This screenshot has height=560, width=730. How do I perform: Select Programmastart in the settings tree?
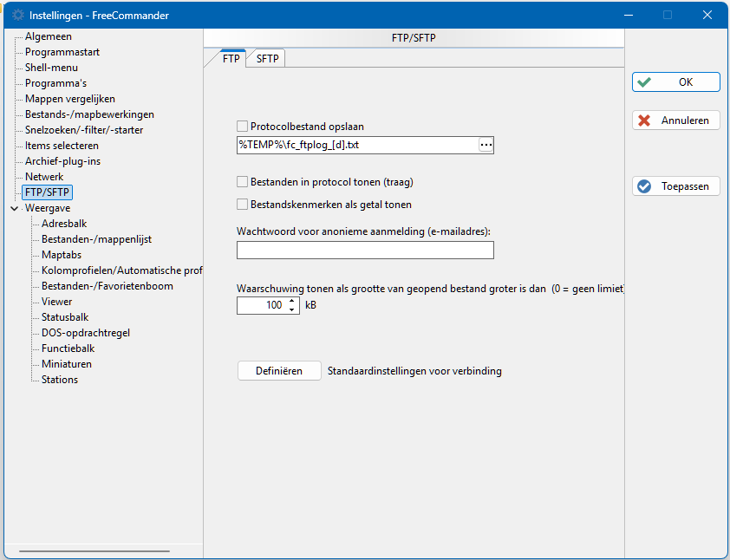point(62,52)
